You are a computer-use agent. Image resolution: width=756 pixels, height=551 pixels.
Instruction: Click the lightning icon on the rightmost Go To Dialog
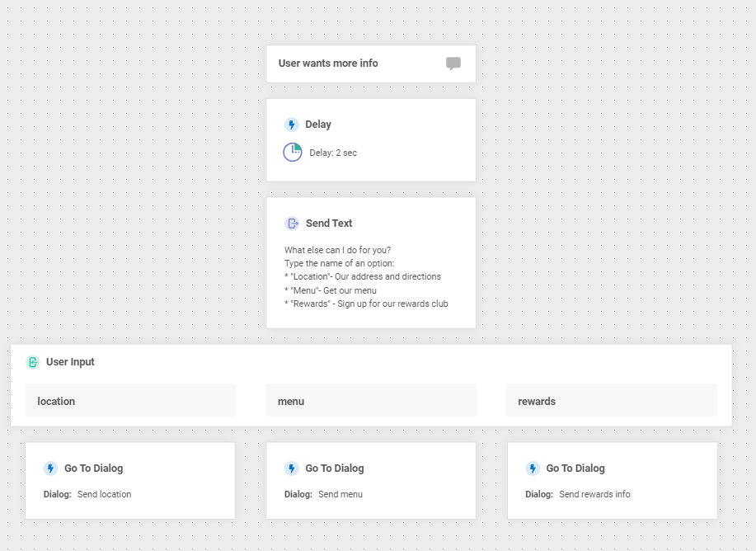coord(533,468)
